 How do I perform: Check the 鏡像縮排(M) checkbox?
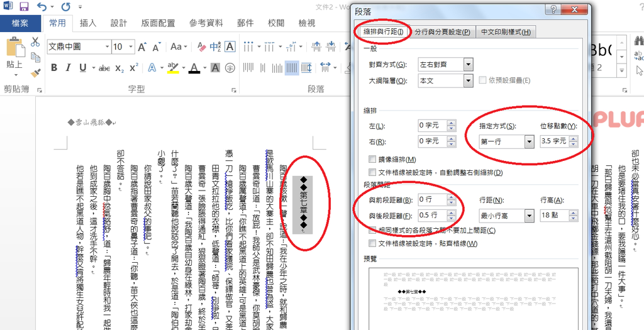[372, 159]
